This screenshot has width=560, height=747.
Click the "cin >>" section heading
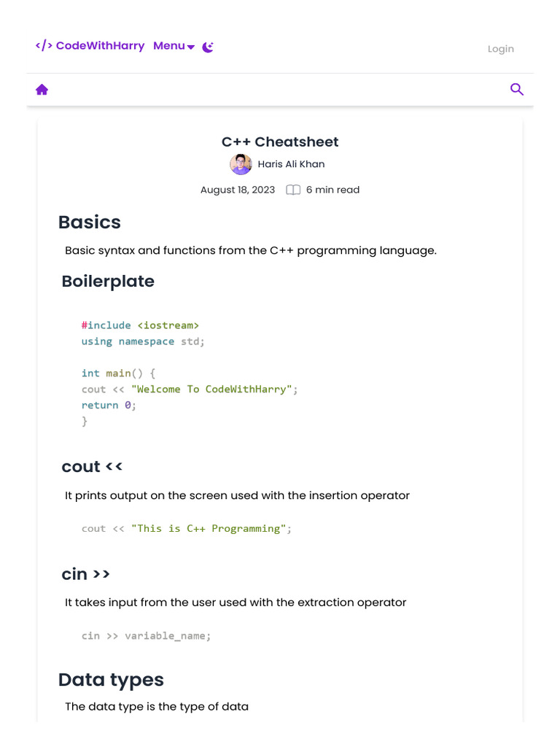[86, 574]
